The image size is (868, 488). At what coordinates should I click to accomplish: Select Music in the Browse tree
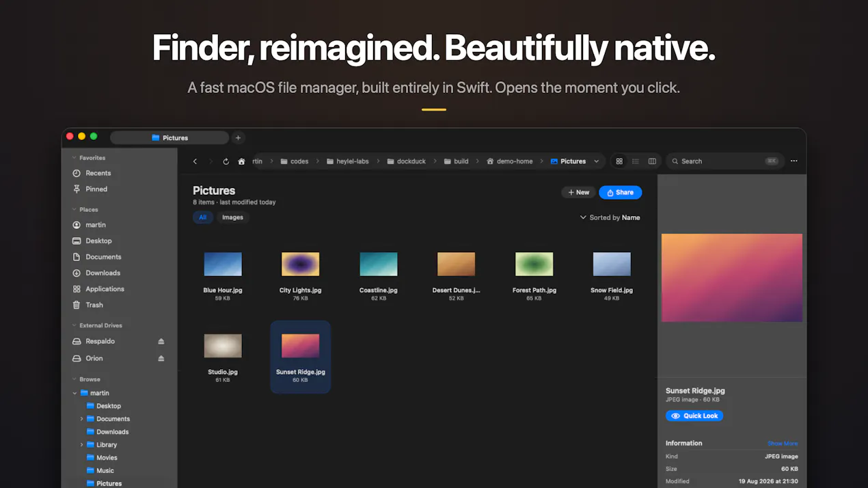click(x=100, y=471)
